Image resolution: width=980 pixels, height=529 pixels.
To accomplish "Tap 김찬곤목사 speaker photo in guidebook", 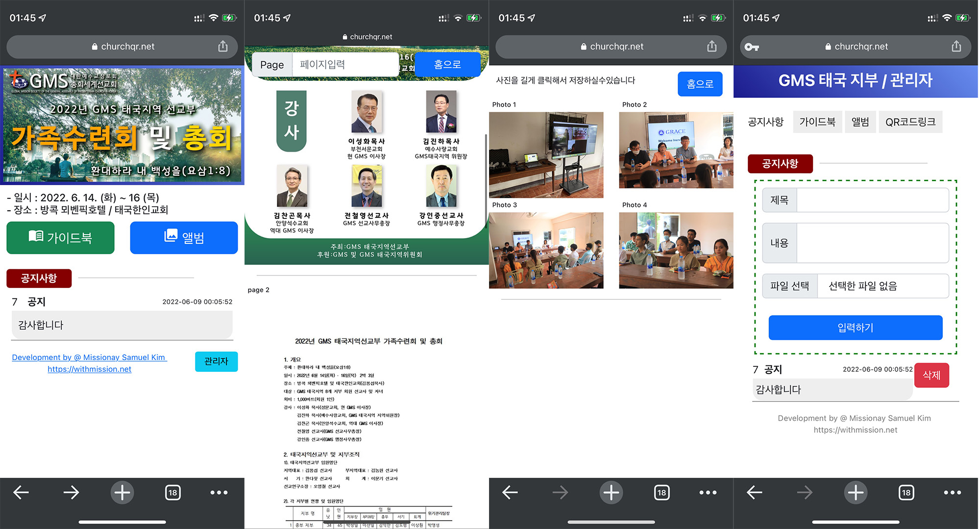I will click(x=292, y=186).
